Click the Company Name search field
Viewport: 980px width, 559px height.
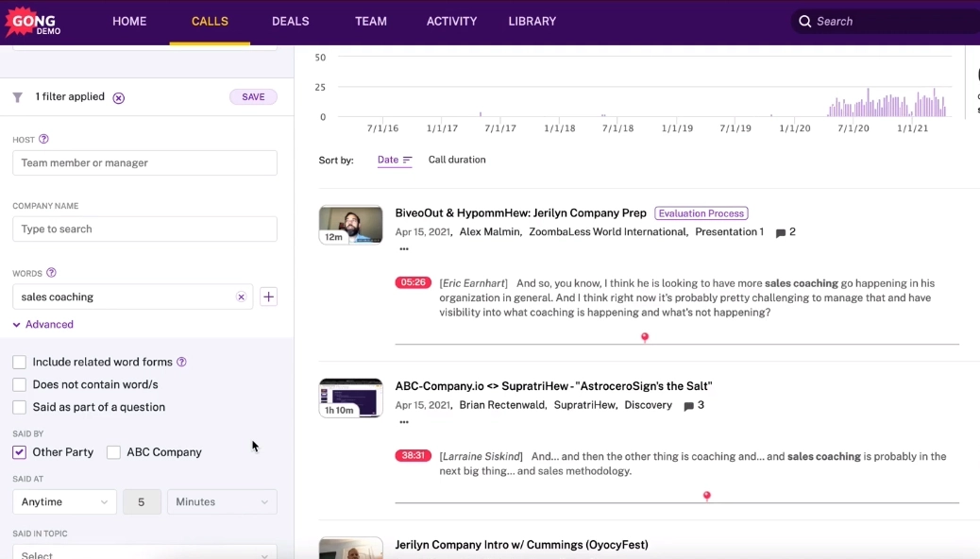[144, 229]
